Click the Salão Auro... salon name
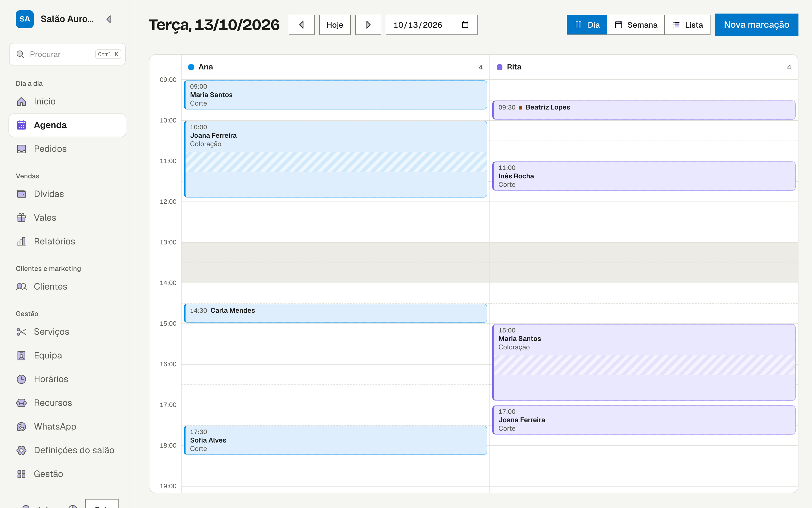Image resolution: width=812 pixels, height=508 pixels. 67,19
